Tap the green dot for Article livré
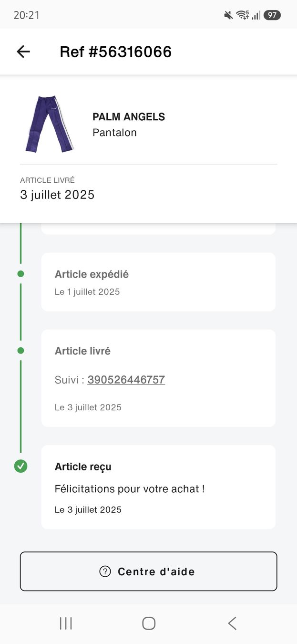Viewport: 297px width, 644px height. 20,351
